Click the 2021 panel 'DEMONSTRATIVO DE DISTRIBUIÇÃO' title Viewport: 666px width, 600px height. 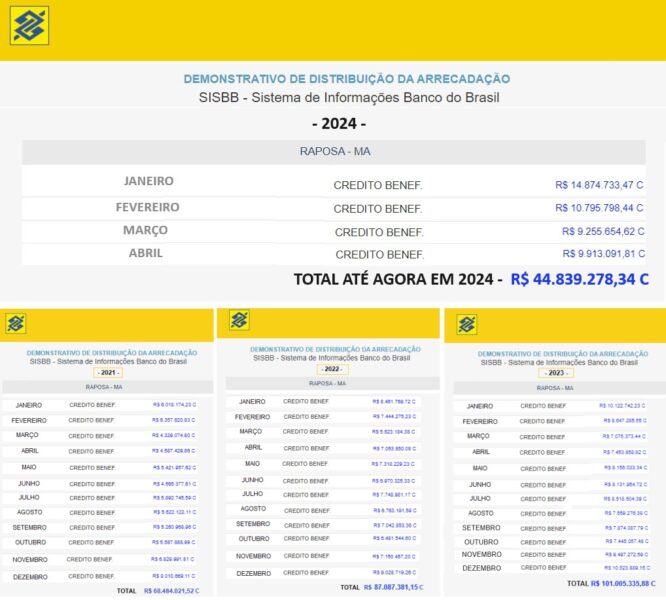point(112,353)
